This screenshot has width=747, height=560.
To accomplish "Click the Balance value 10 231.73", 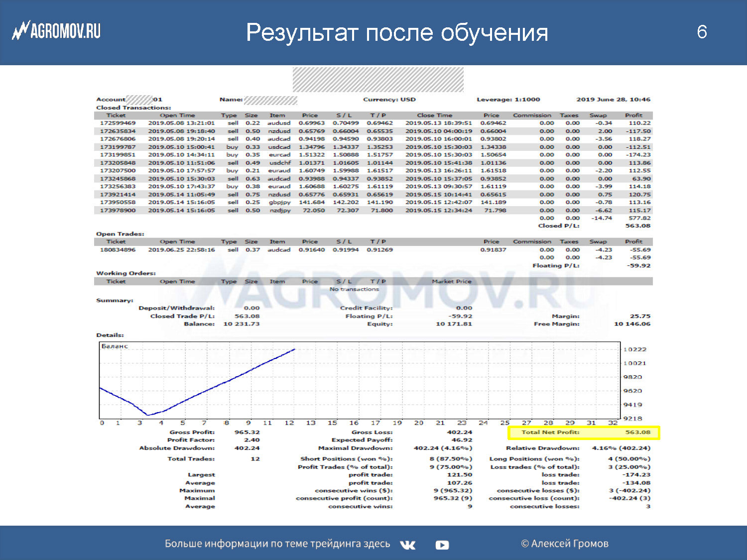I will [x=242, y=324].
